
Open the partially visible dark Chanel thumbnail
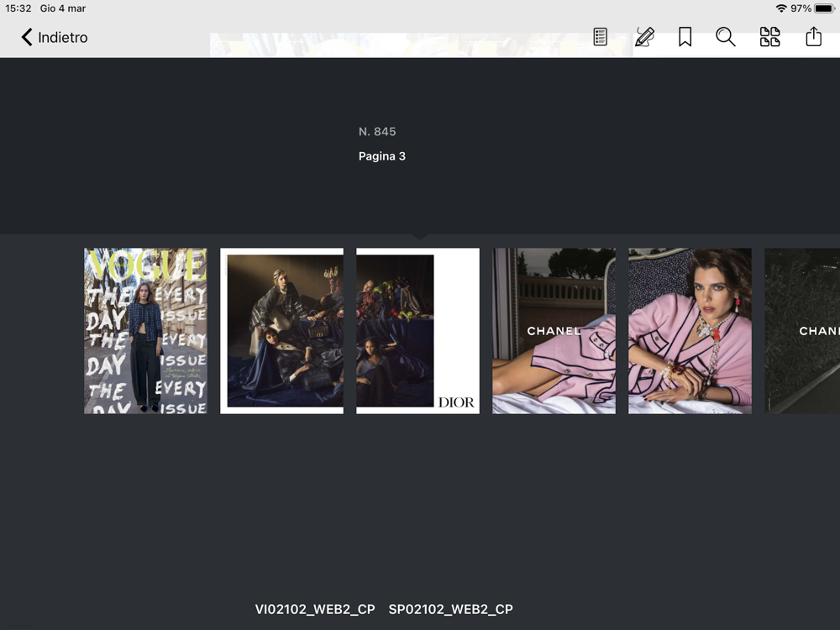(x=802, y=330)
